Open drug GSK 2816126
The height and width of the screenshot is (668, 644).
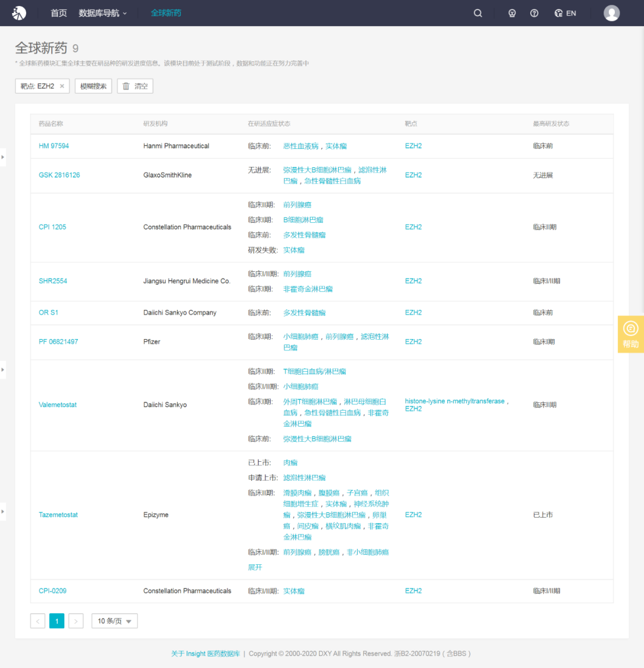click(59, 175)
